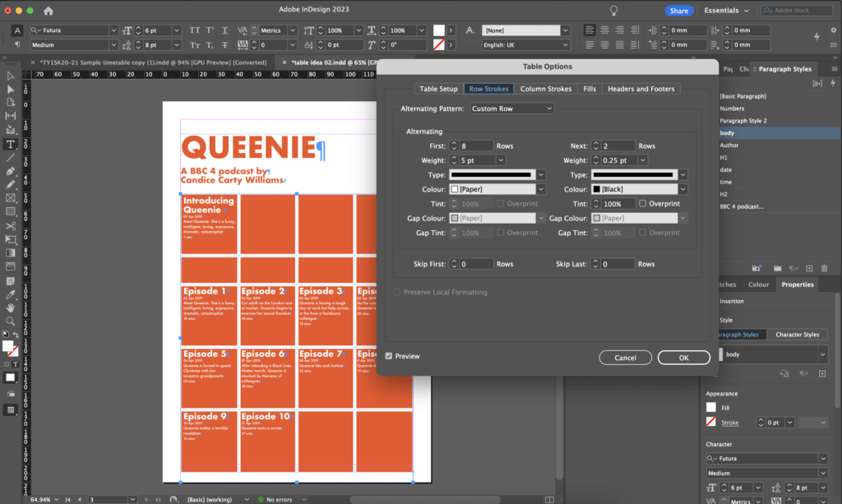The image size is (842, 504).
Task: Select the Gap tool
Action: (x=10, y=116)
